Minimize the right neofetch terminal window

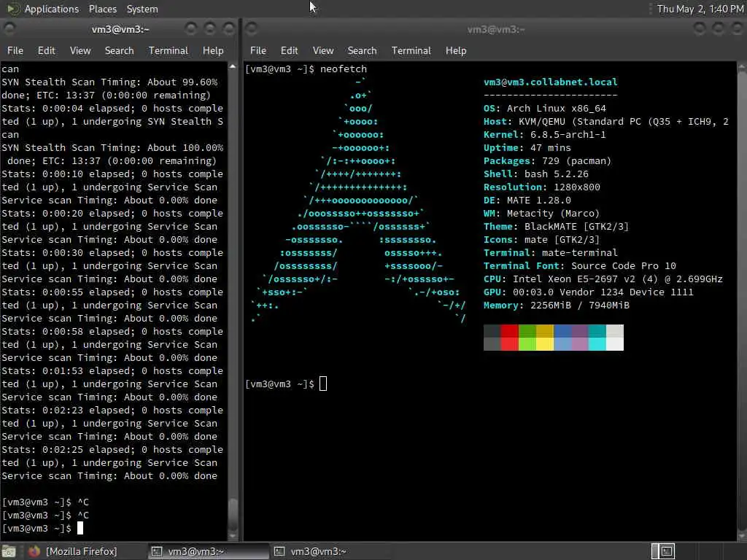(x=700, y=29)
